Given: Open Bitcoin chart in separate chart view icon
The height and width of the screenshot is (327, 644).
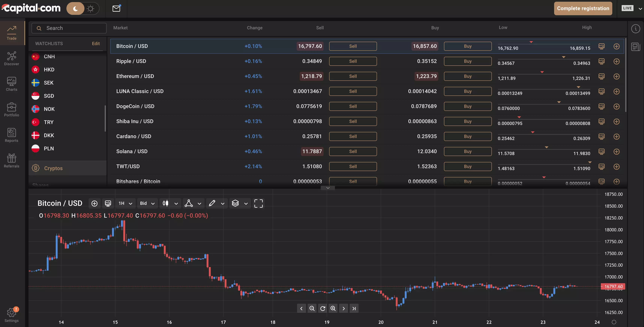Looking at the screenshot, I should tap(108, 203).
